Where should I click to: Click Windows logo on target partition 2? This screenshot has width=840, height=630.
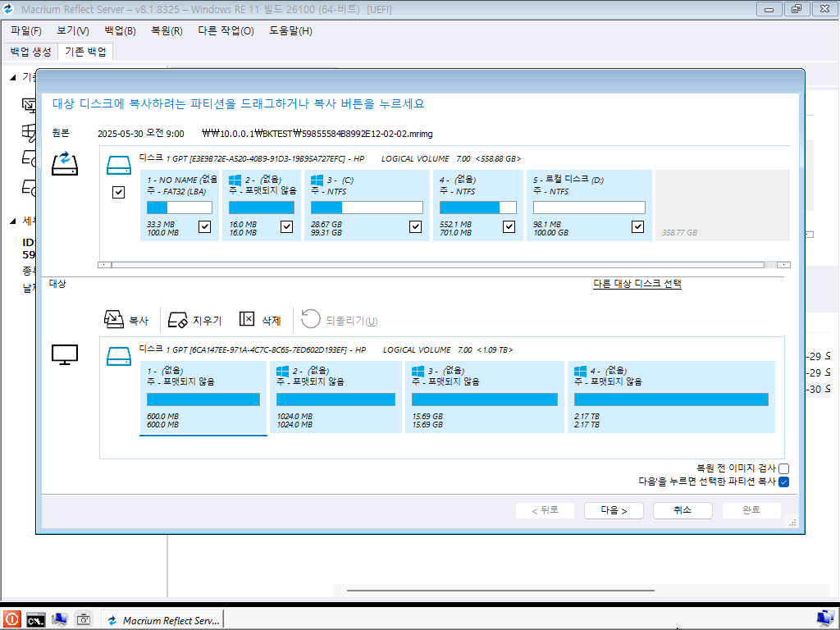pos(282,371)
